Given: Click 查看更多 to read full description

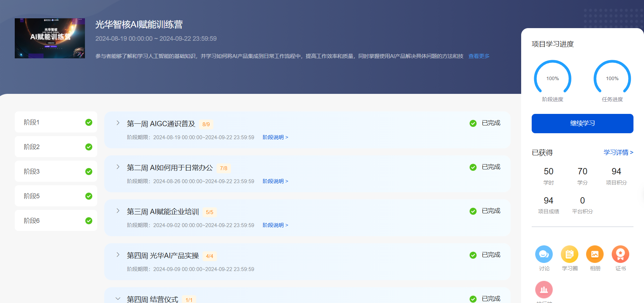Looking at the screenshot, I should click(479, 56).
